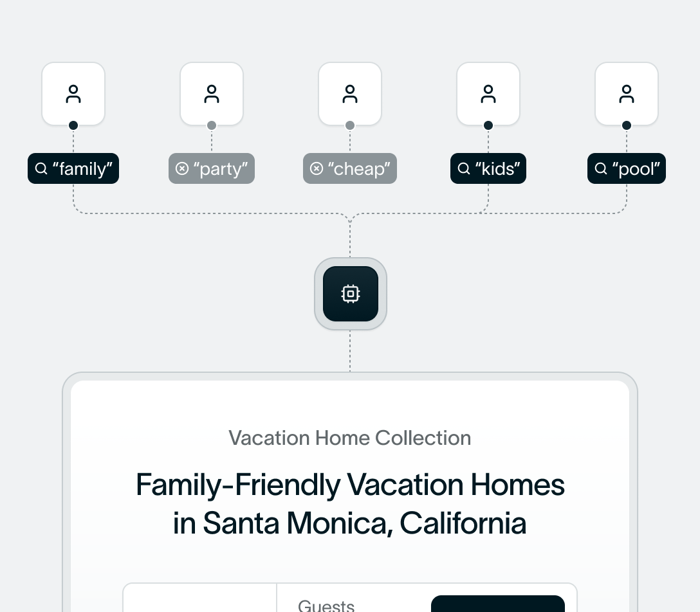Click the "Vacation Home Collection" label

click(x=350, y=438)
